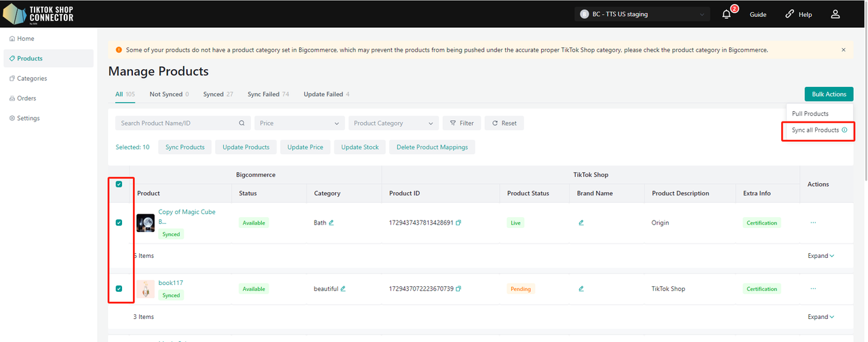Open actions ellipsis for Copy of Magic Cube
868x342 pixels.
point(812,223)
